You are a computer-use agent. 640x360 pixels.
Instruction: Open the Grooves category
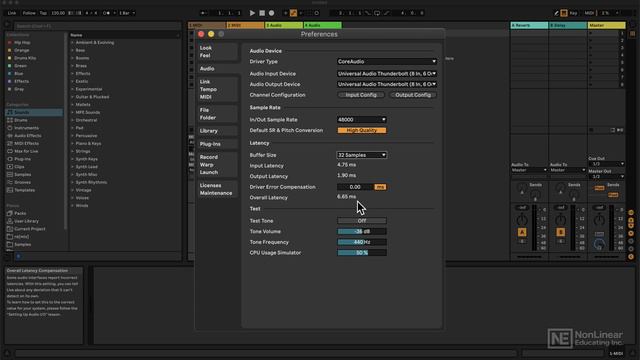click(x=22, y=182)
